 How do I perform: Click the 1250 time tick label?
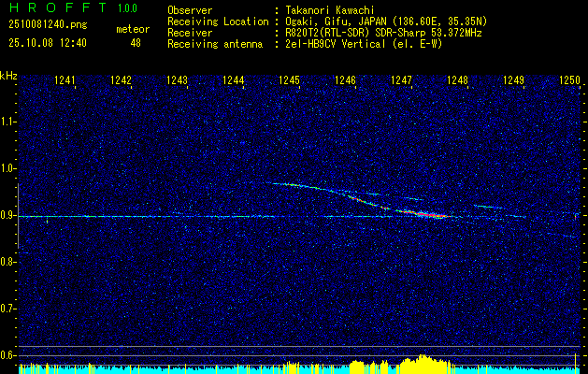click(x=570, y=80)
